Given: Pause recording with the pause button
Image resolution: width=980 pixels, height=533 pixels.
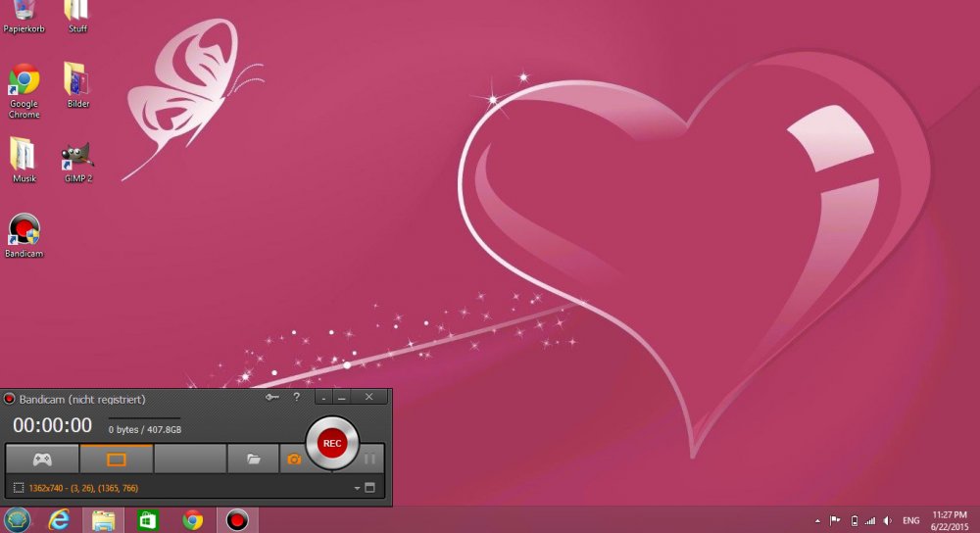Looking at the screenshot, I should click(369, 459).
